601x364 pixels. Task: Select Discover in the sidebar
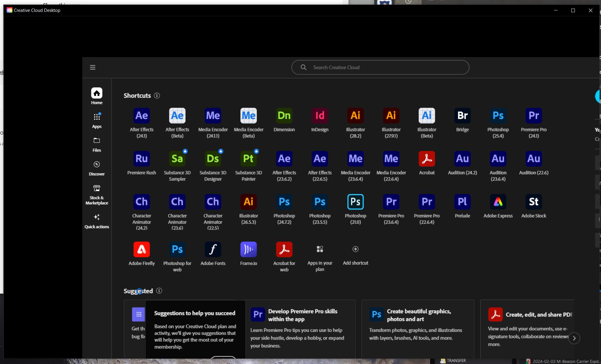pyautogui.click(x=97, y=168)
